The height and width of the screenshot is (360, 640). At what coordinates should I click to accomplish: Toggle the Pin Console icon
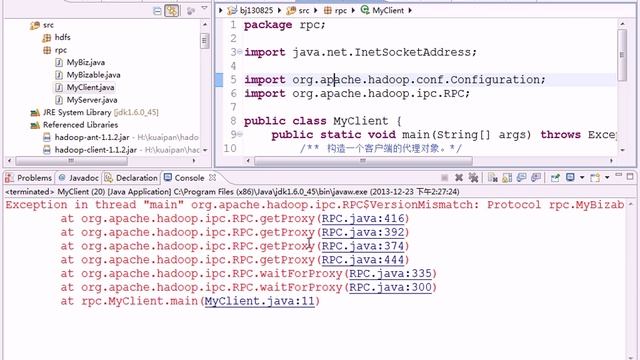click(x=555, y=178)
